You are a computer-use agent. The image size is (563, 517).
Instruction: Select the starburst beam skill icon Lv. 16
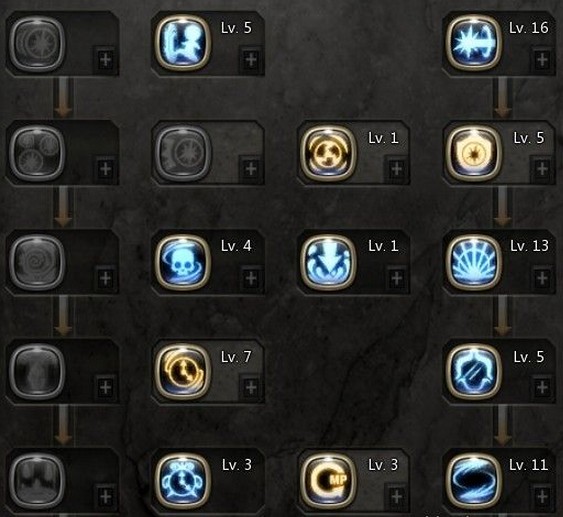pyautogui.click(x=474, y=43)
